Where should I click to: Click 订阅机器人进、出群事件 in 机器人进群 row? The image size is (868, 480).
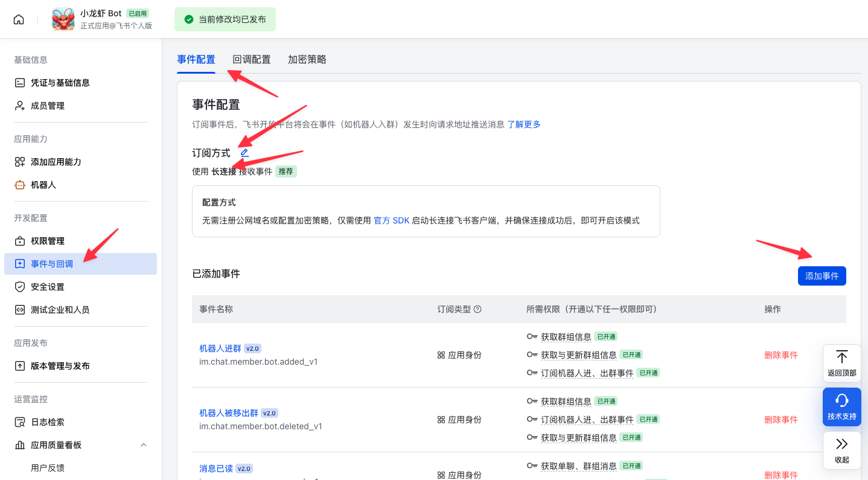[587, 373]
